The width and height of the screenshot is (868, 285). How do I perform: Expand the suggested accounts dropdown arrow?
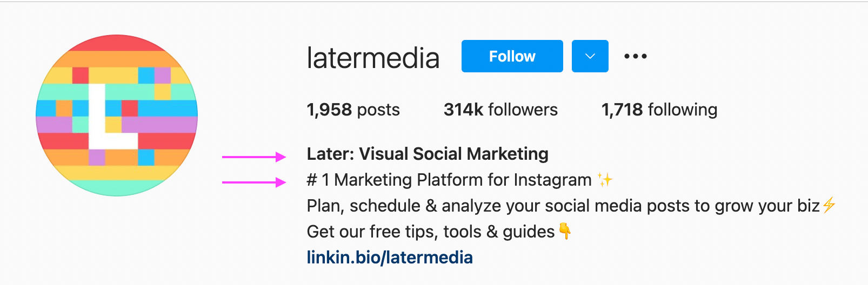pyautogui.click(x=590, y=56)
